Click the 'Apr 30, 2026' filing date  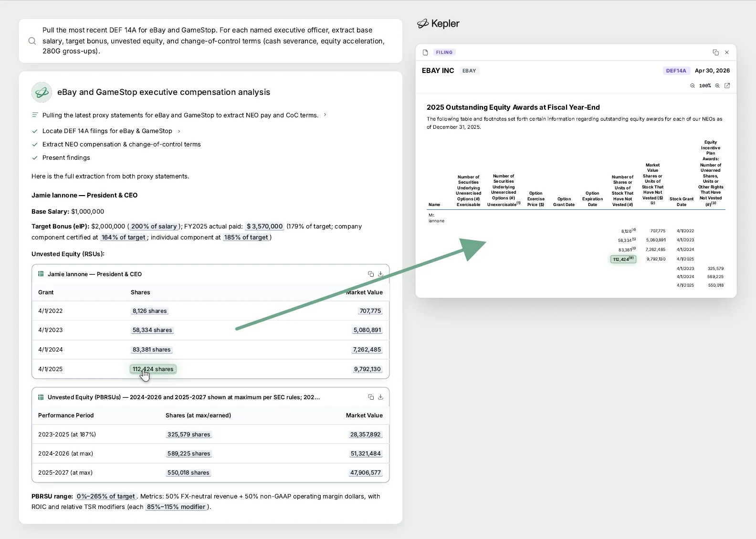coord(712,71)
